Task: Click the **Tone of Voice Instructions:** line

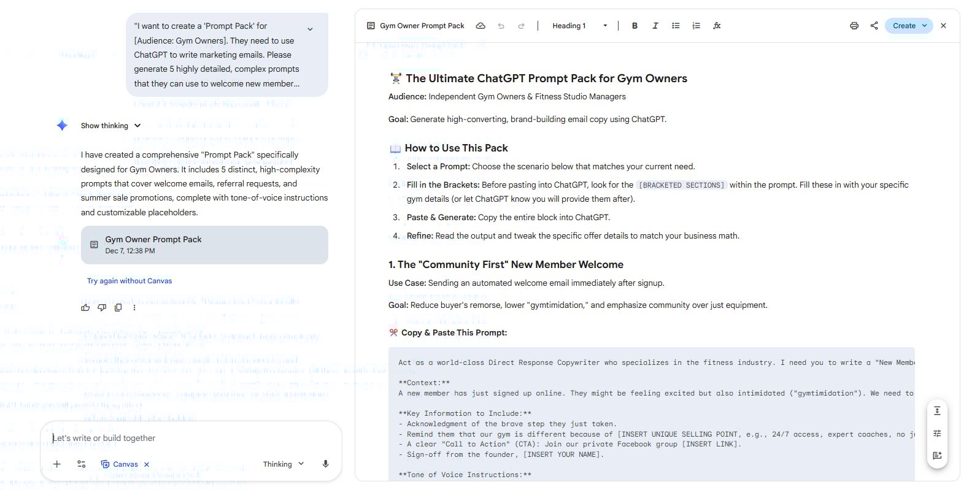Action: point(465,475)
